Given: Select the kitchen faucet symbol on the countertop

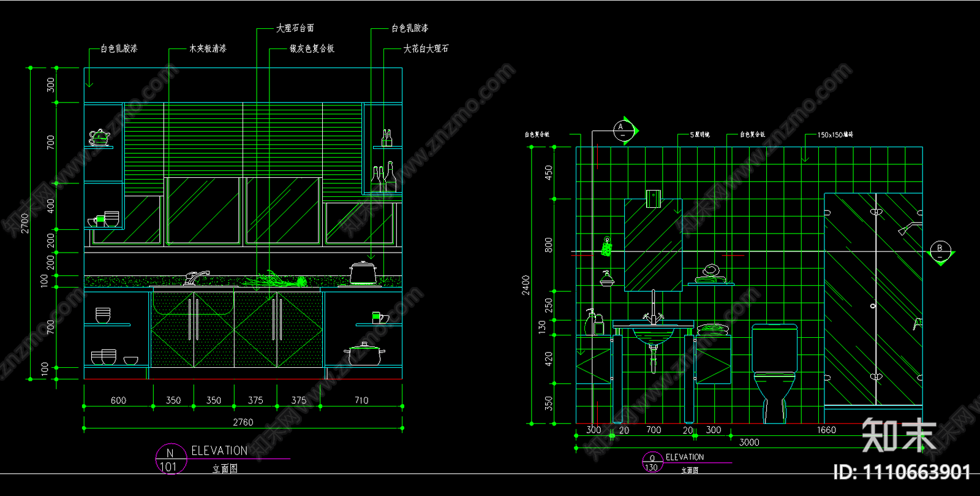Looking at the screenshot, I should [196, 278].
